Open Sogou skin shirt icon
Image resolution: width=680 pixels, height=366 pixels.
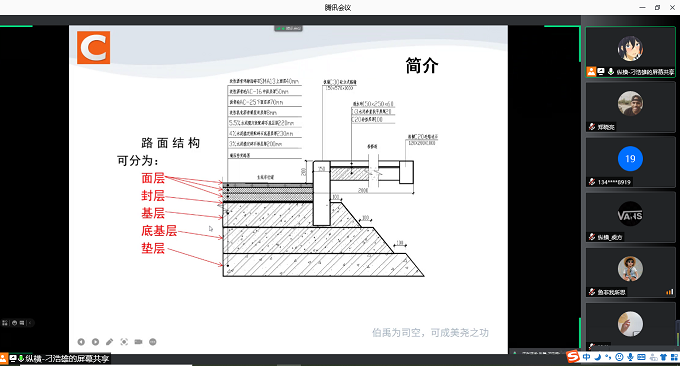(x=664, y=357)
